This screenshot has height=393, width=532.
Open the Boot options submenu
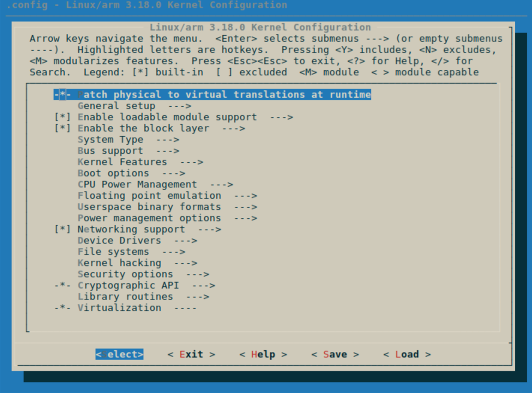pos(131,173)
